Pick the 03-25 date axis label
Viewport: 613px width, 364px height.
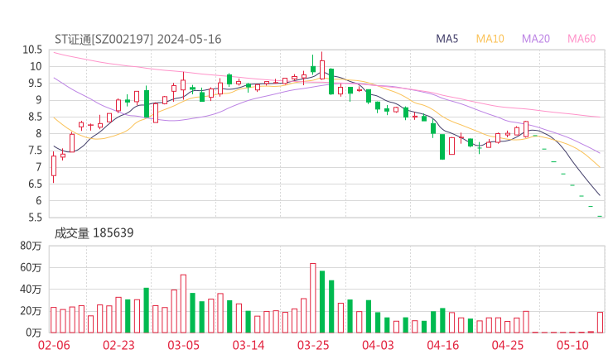click(x=313, y=345)
